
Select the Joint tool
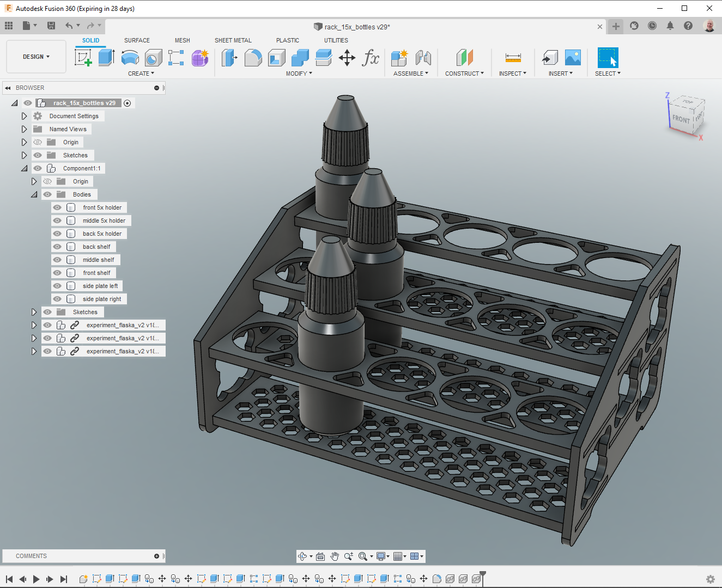pos(424,57)
